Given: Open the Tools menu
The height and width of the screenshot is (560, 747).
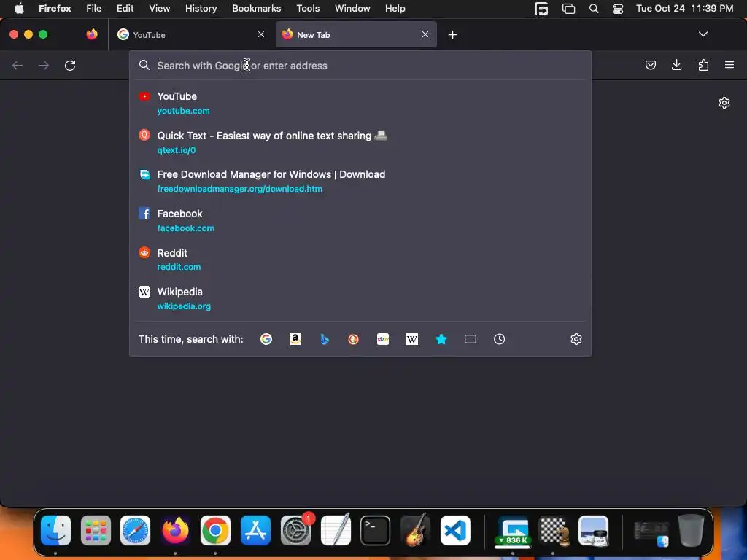Looking at the screenshot, I should pyautogui.click(x=308, y=8).
